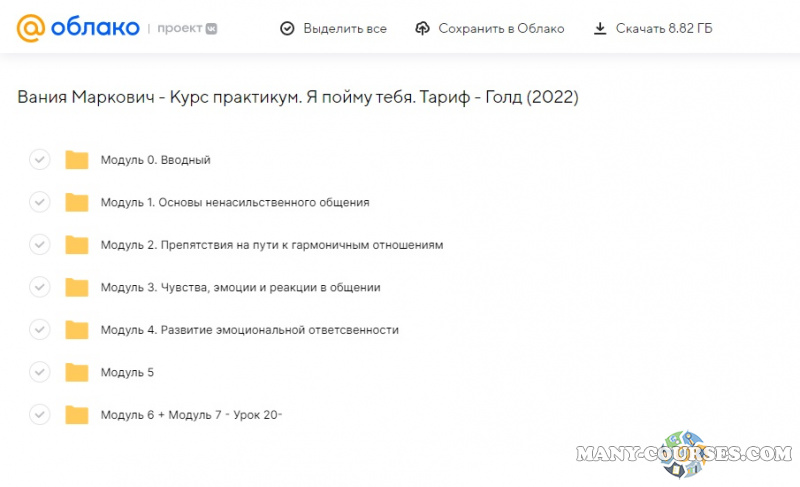
Task: Open the folder icon for Модуль 6 + Модуль 7
Action: pyautogui.click(x=77, y=415)
